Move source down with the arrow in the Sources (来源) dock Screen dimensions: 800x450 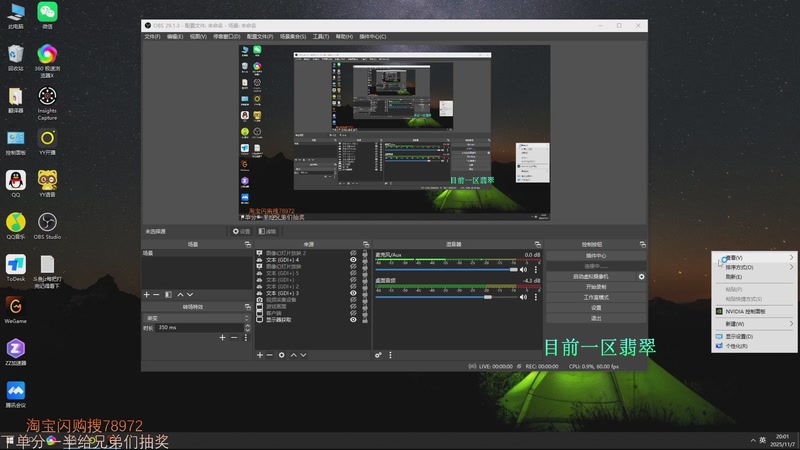coord(304,355)
